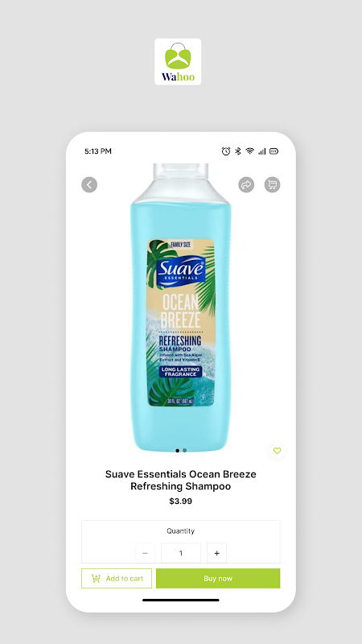Select the quantity input field
Screen dimensions: 362x644
click(180, 553)
